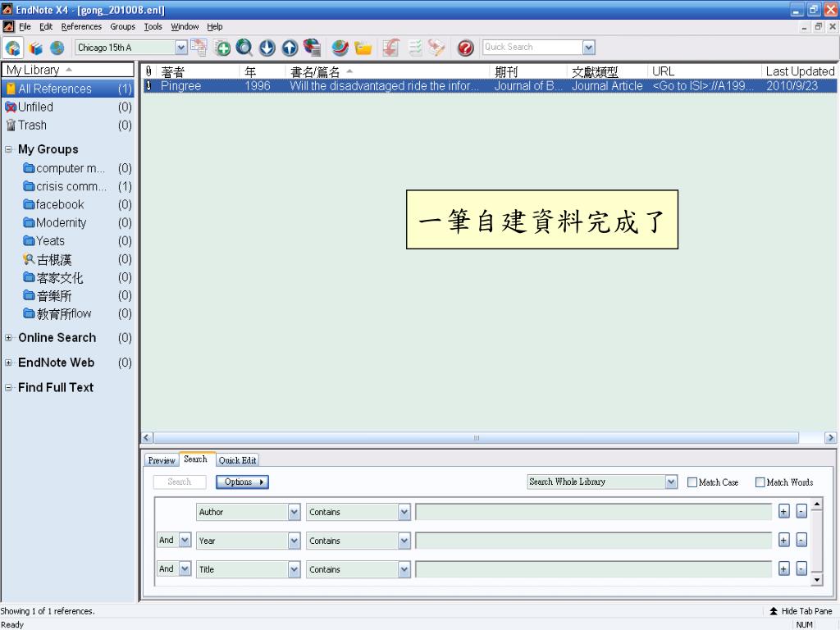Expand the Online Search group
This screenshot has width=840, height=630.
(x=8, y=337)
